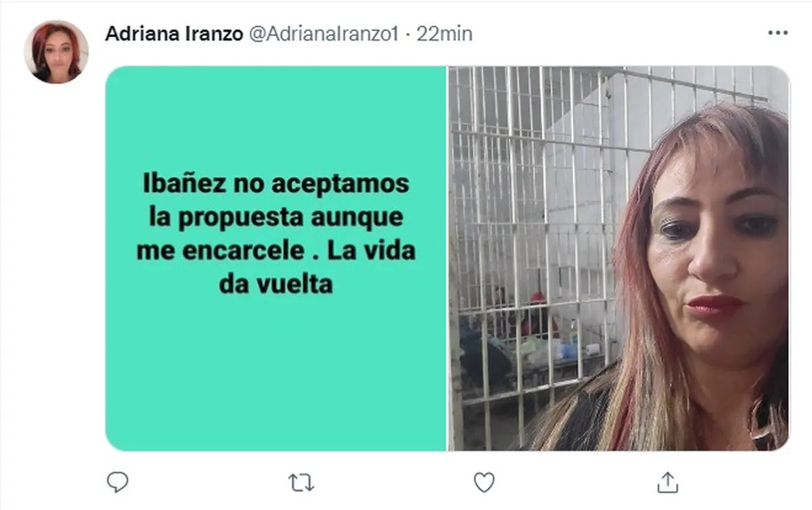Viewport: 812px width, 510px height.
Task: Open the tweet permalink via 22min timestamp
Action: pos(445,34)
